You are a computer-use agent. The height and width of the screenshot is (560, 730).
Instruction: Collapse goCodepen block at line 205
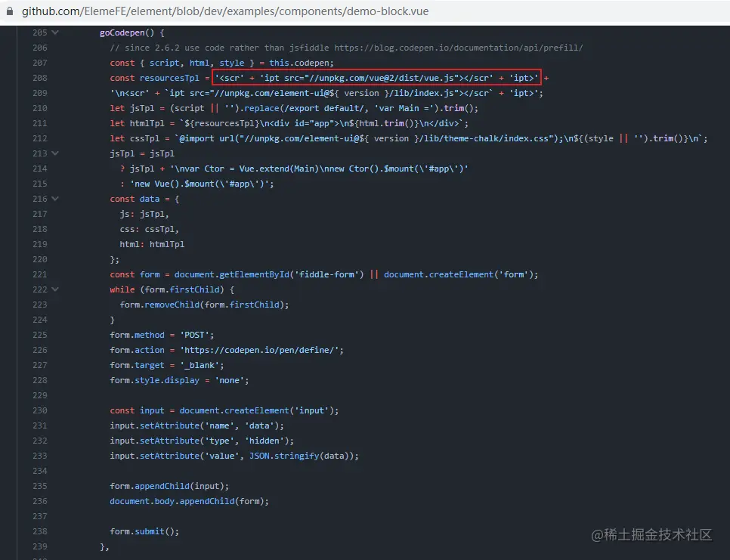tap(55, 32)
